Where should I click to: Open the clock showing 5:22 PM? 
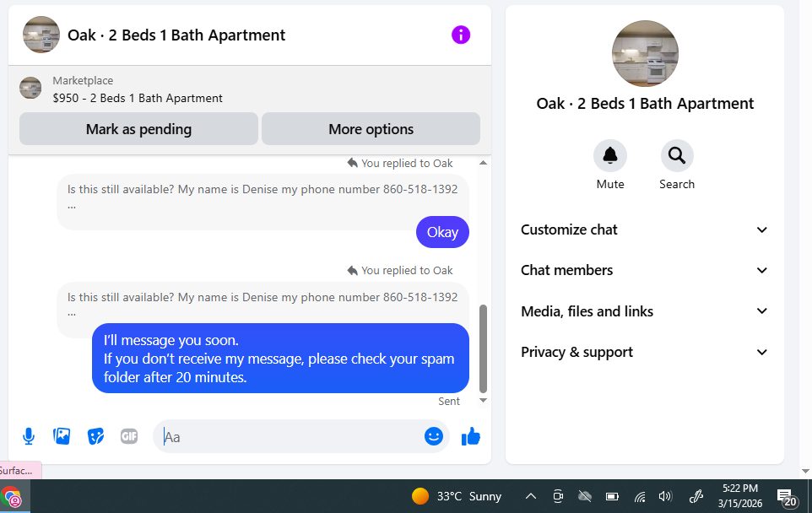click(x=740, y=496)
